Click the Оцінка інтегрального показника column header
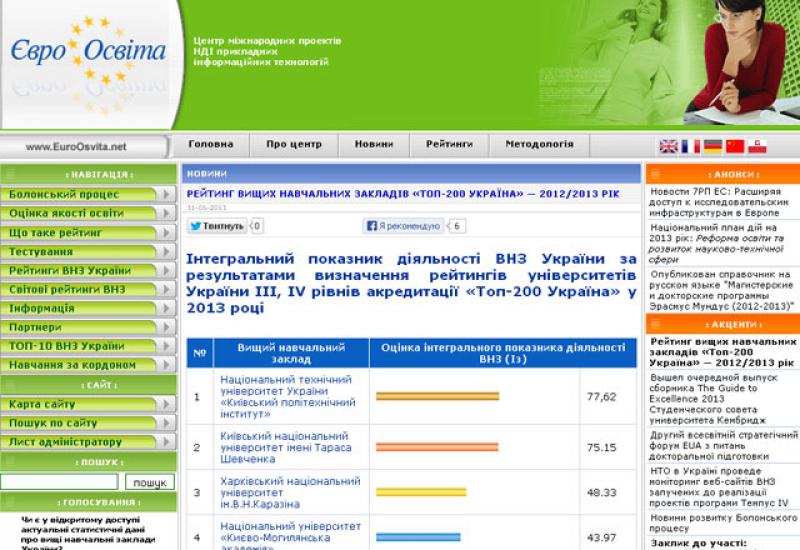The image size is (800, 550). click(503, 353)
